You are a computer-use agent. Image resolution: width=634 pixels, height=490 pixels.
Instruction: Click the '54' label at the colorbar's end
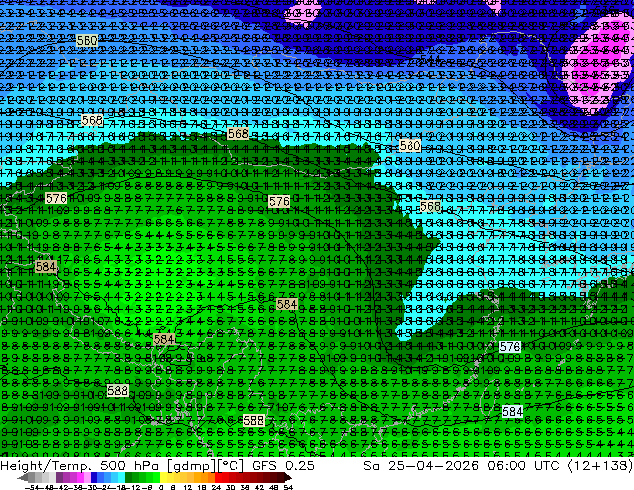288,487
